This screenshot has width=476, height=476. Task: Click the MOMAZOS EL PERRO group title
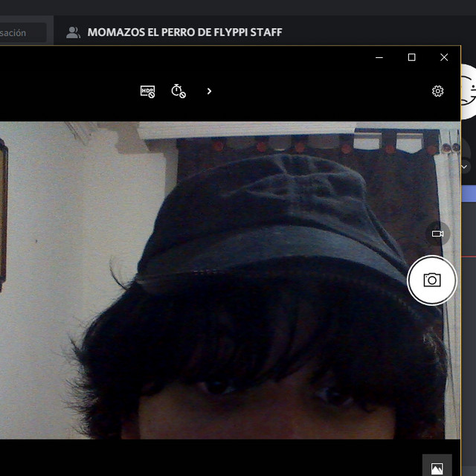point(184,33)
